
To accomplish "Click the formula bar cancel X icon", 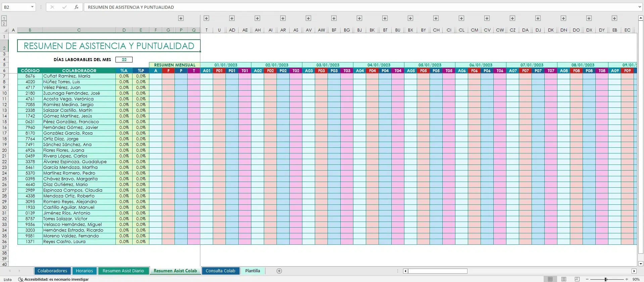I will coord(52,7).
